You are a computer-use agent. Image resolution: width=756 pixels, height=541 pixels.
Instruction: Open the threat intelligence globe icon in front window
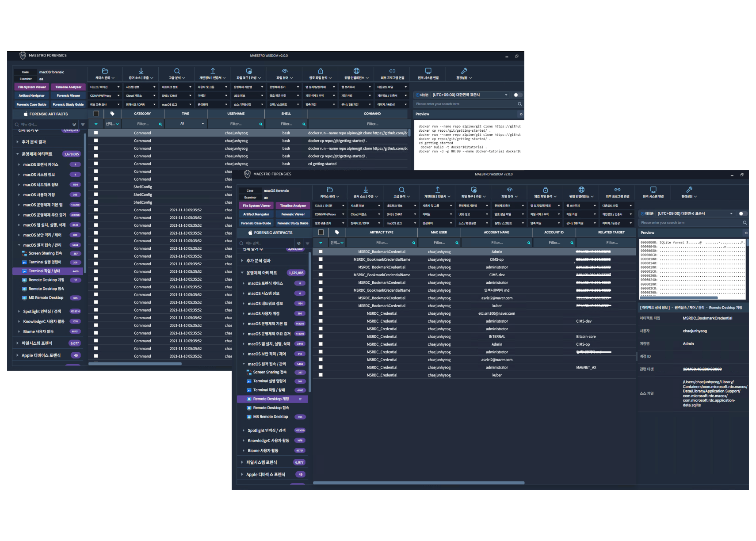581,190
